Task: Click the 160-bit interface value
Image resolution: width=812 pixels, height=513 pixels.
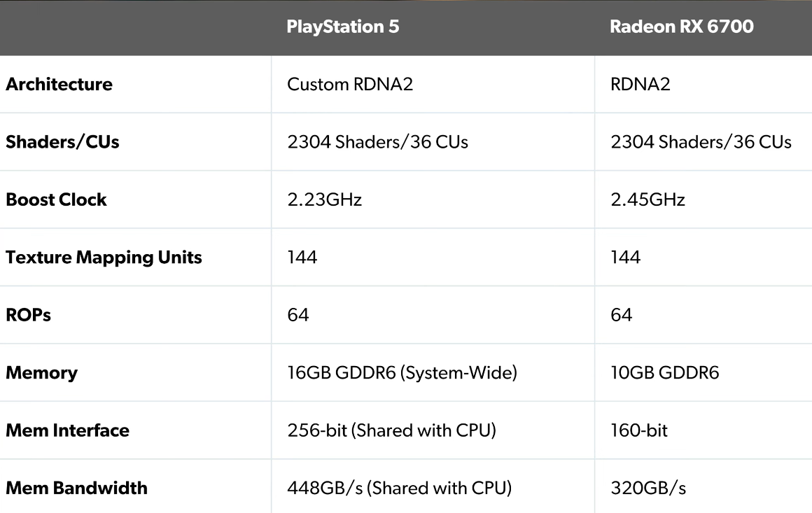Action: click(x=639, y=430)
